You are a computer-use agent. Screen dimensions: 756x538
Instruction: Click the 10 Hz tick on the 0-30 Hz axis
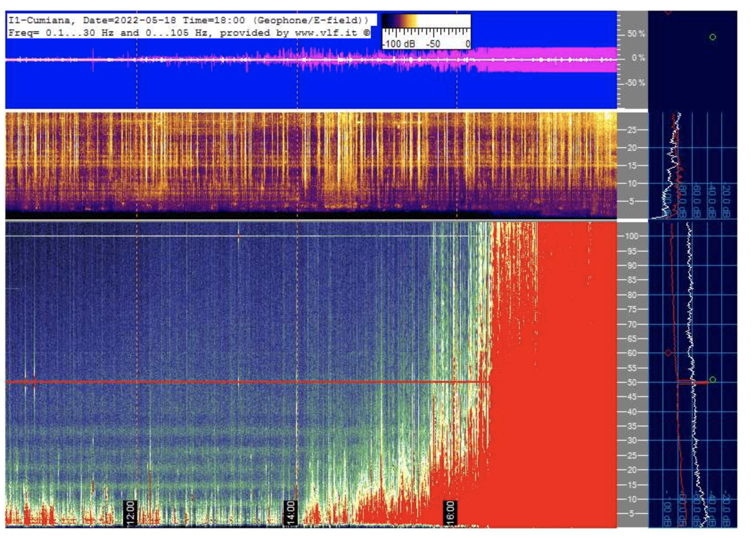click(632, 183)
